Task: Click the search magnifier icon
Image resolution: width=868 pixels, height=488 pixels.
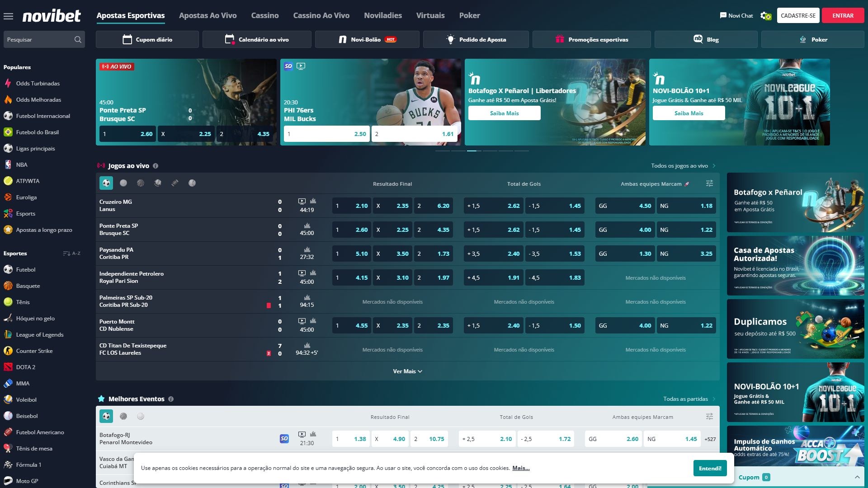Action: coord(78,40)
